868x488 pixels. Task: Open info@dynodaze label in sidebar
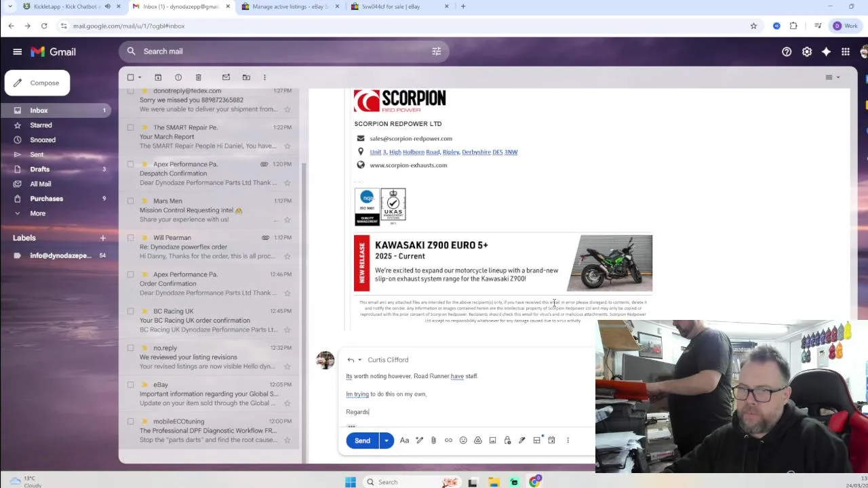coord(60,256)
